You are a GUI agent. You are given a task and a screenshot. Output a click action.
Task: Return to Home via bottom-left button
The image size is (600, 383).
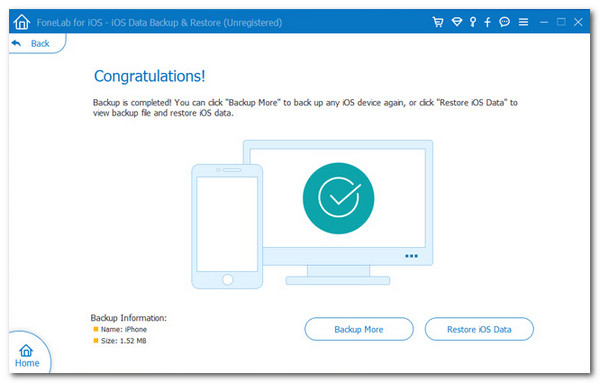click(27, 356)
